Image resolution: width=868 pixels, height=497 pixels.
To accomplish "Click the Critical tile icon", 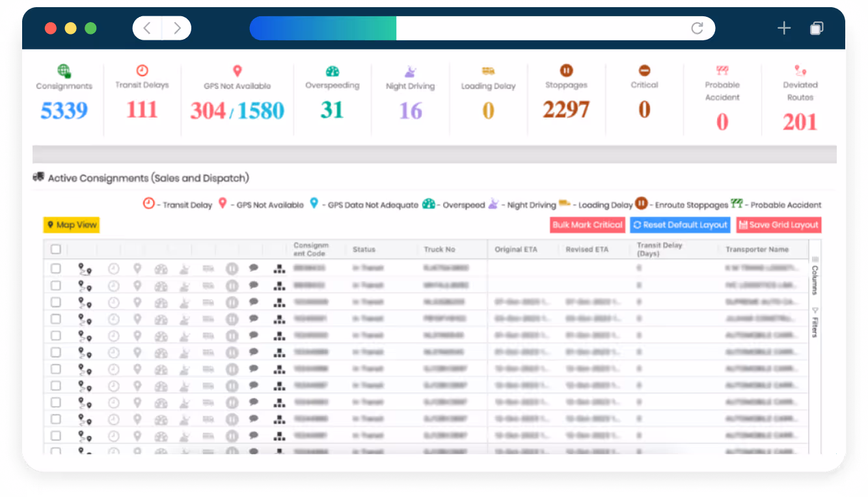I will coord(644,70).
